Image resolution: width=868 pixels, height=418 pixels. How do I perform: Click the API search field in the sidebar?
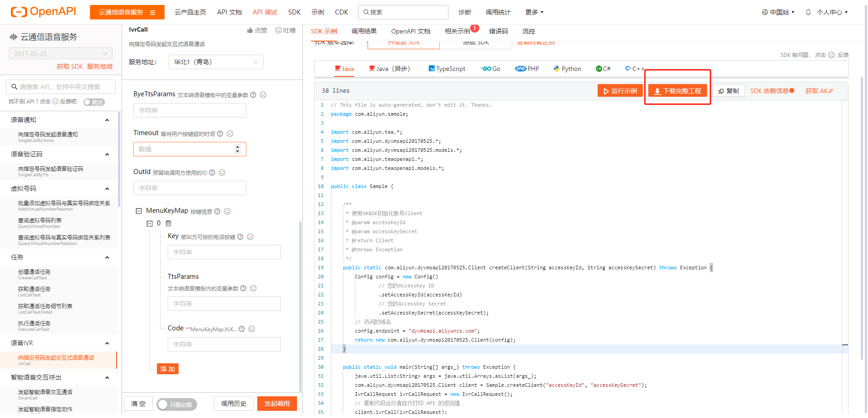(x=60, y=86)
